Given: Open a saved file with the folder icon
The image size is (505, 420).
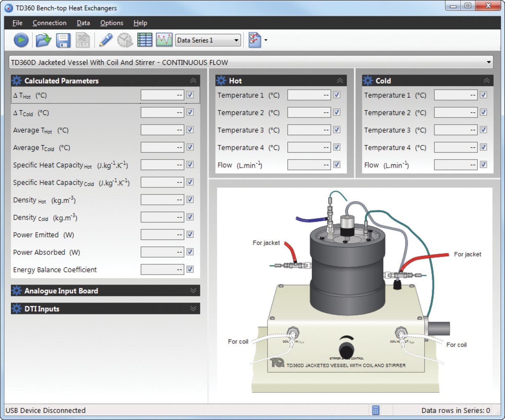Looking at the screenshot, I should coord(43,40).
